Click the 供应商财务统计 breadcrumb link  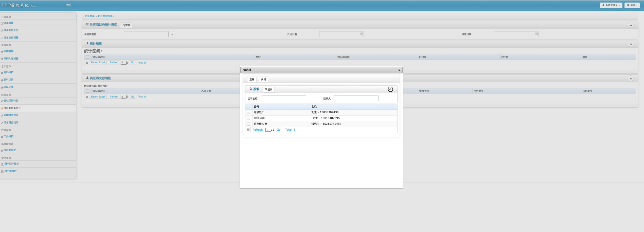[x=106, y=16]
